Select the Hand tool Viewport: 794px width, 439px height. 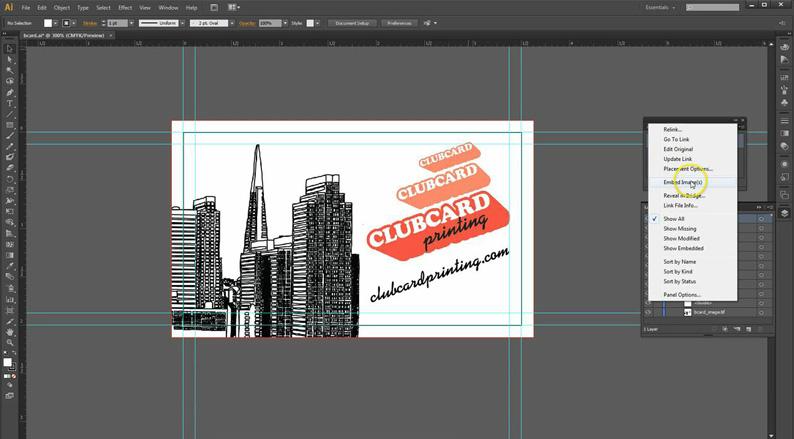10,332
